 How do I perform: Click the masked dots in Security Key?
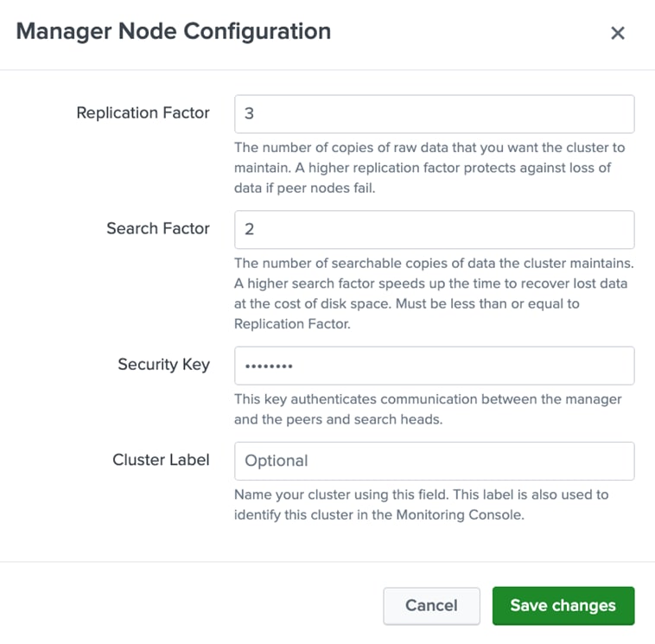tap(269, 367)
